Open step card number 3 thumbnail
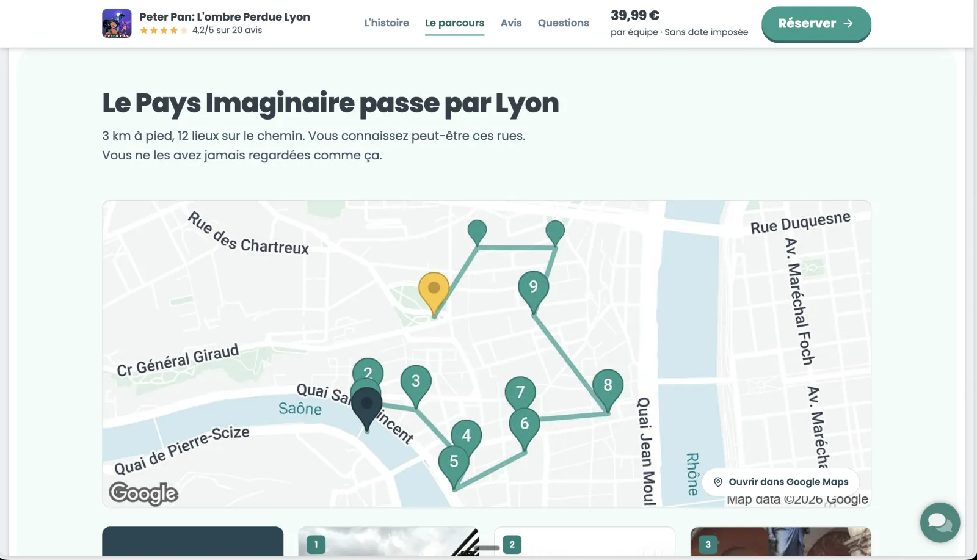 click(x=780, y=543)
